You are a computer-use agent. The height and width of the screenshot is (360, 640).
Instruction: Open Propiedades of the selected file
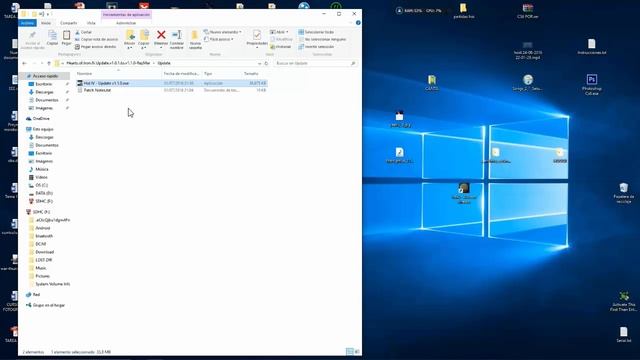[x=257, y=38]
